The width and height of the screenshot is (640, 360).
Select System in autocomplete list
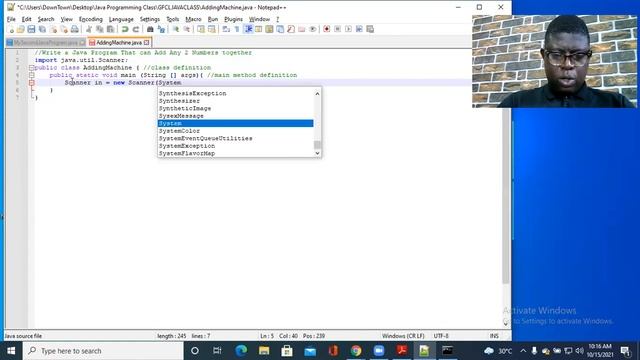pyautogui.click(x=236, y=123)
